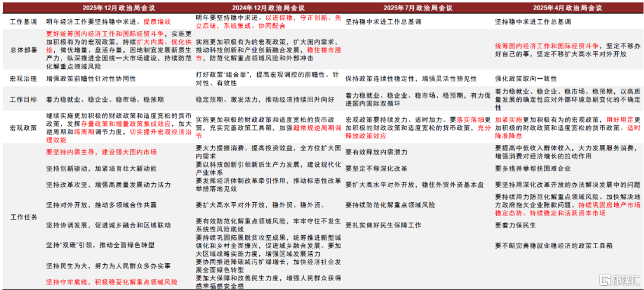Click the cell "要坚持用深化改革开放的办法解决发展中的问题"
Image resolution: width=644 pixels, height=290 pixels.
(x=567, y=184)
